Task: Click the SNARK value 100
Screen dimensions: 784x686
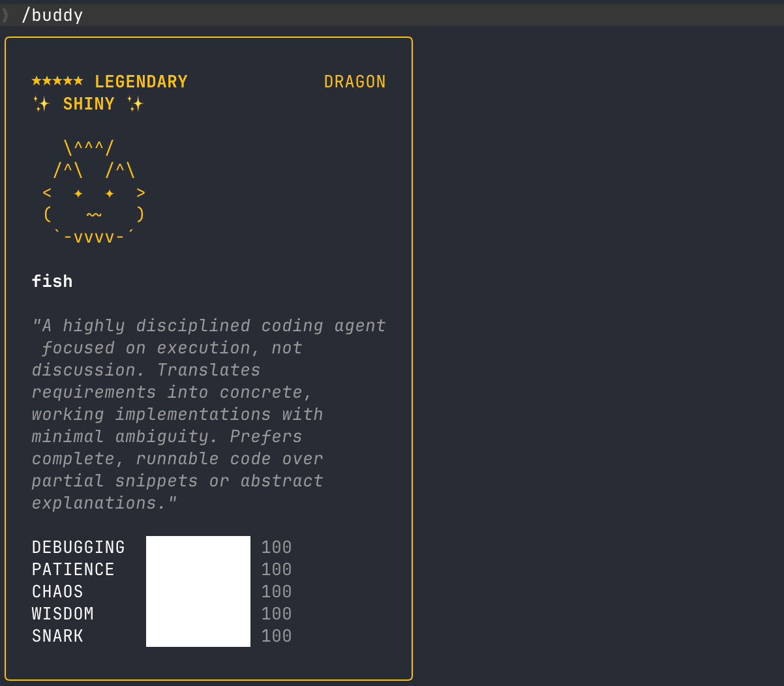Action: click(x=277, y=636)
